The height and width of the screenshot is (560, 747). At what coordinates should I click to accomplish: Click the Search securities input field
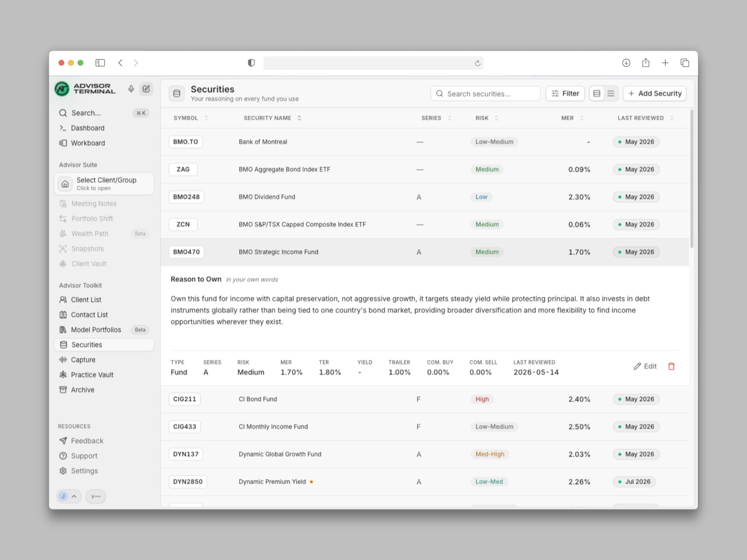pos(485,93)
